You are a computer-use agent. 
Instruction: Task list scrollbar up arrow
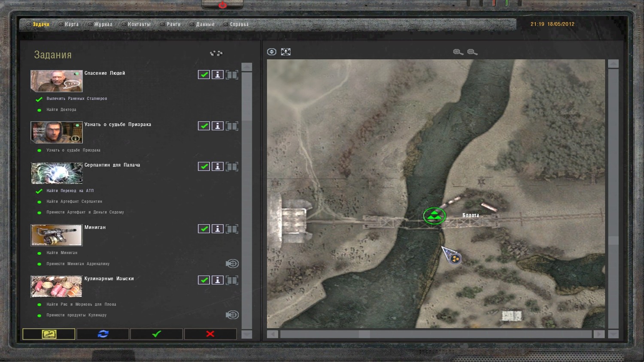pos(247,67)
